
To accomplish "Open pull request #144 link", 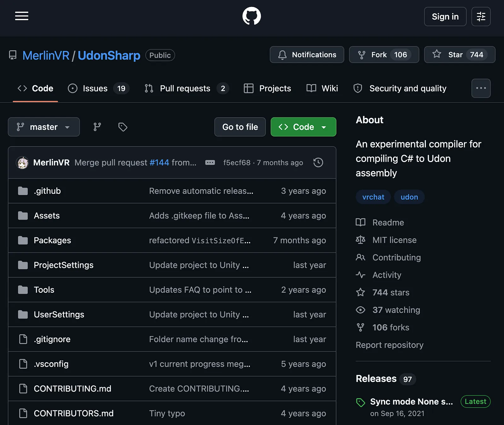I will tap(159, 163).
